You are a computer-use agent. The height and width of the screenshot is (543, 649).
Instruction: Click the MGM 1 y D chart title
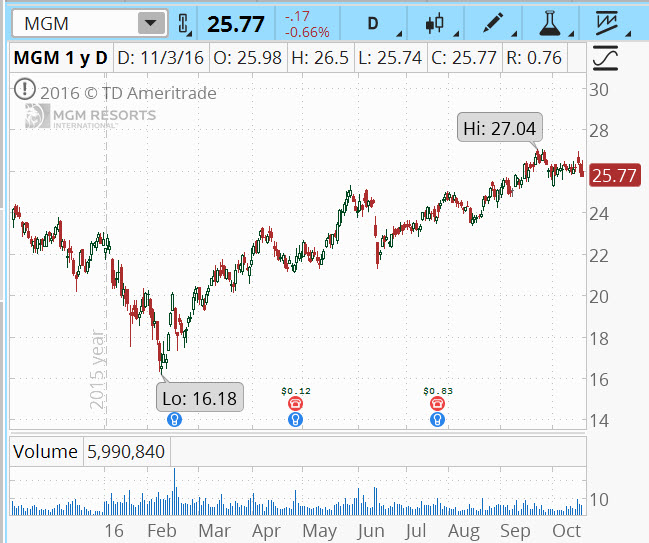[x=61, y=58]
